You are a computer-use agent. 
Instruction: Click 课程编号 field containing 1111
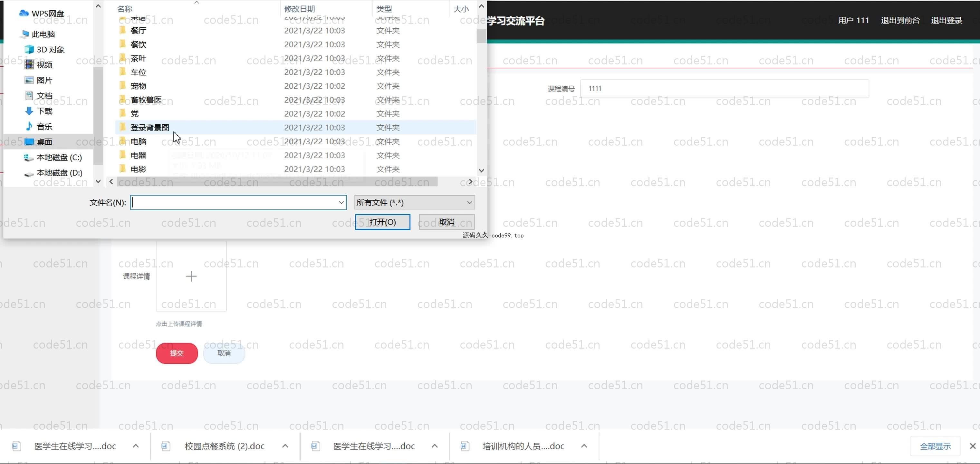point(724,88)
